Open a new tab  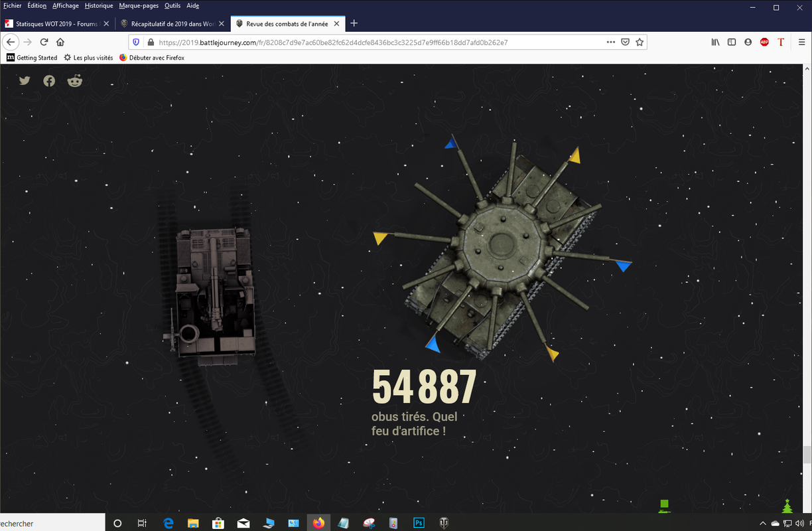coord(354,23)
